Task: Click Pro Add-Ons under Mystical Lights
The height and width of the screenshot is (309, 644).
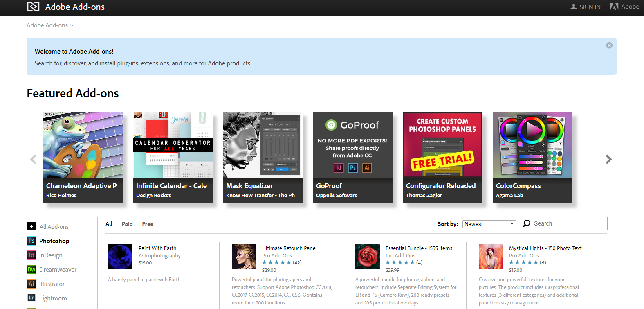Action: [524, 255]
